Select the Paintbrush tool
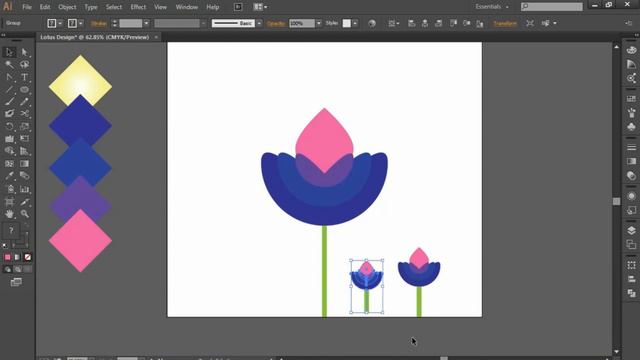This screenshot has width=640, height=360. click(9, 102)
